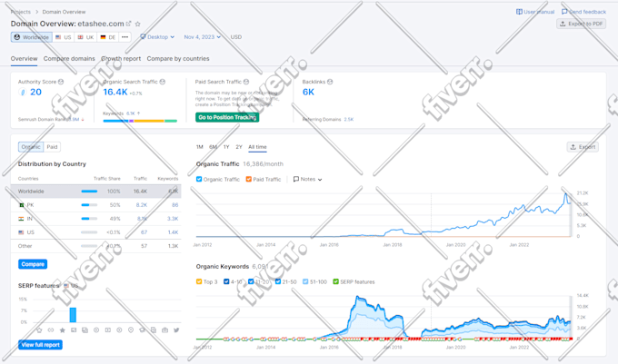Switch distribution view to Paid
The height and width of the screenshot is (364, 618).
[x=52, y=147]
